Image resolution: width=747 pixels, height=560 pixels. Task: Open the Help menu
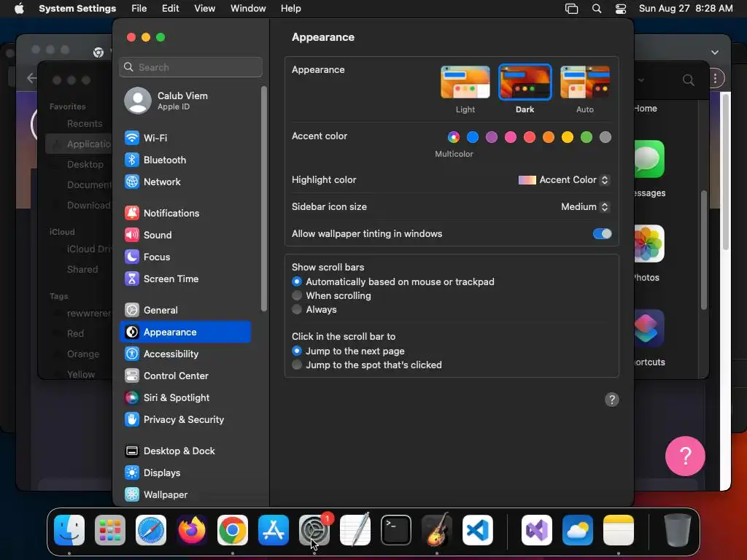pos(290,9)
